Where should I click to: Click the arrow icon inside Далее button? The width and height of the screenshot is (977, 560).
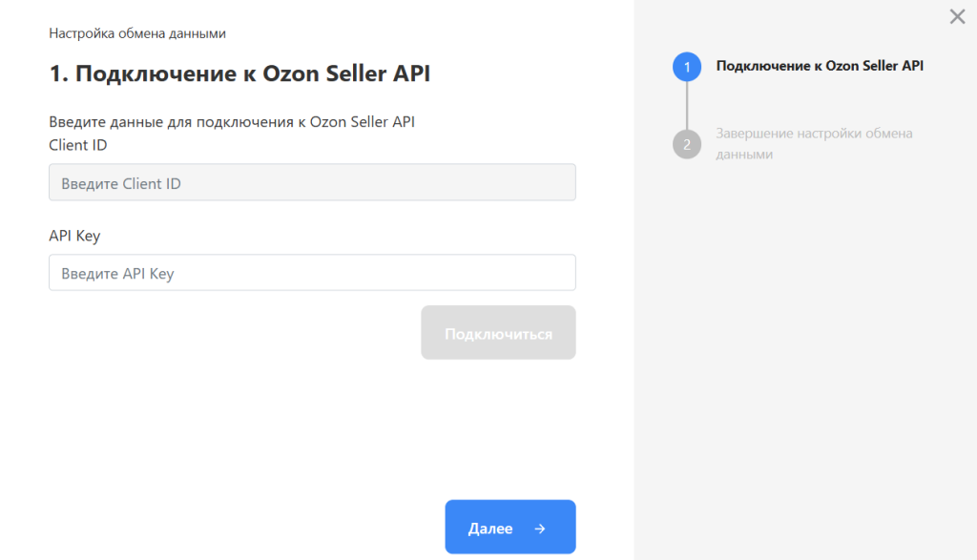pyautogui.click(x=540, y=529)
